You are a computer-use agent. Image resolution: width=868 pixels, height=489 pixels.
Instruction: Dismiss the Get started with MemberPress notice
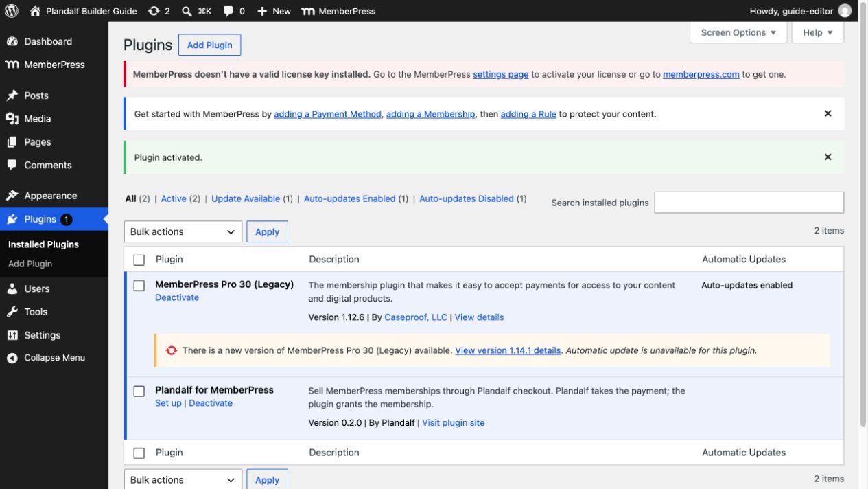pyautogui.click(x=828, y=114)
